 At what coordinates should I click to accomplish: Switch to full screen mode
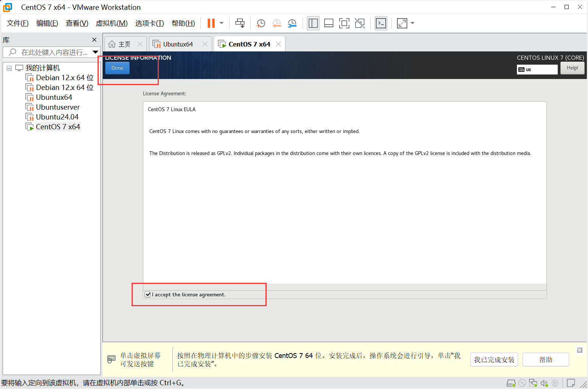[x=344, y=23]
